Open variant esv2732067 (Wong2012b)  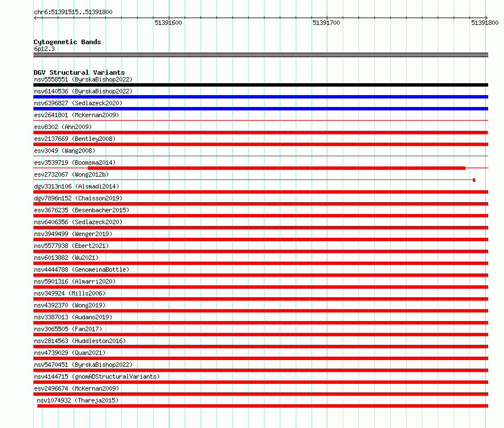click(71, 174)
